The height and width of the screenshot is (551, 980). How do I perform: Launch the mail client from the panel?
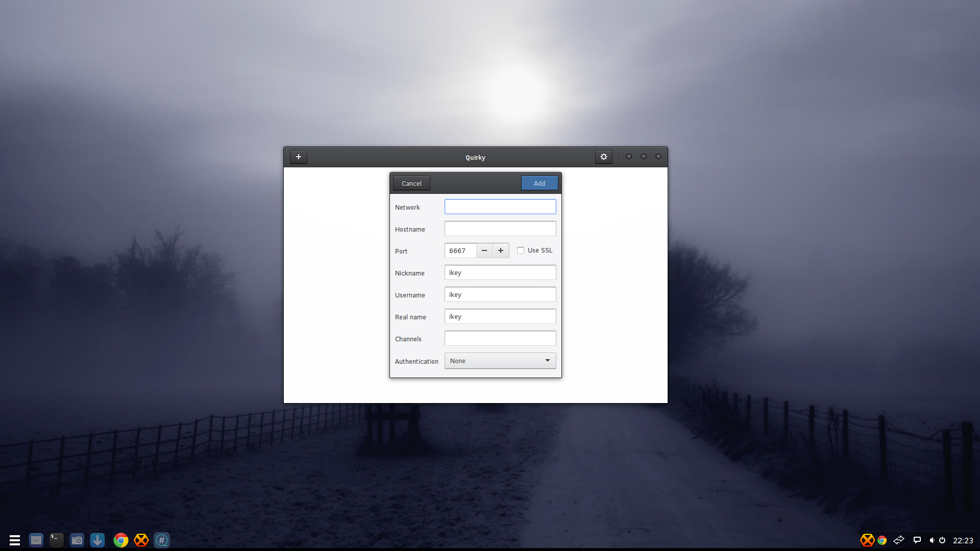click(36, 540)
